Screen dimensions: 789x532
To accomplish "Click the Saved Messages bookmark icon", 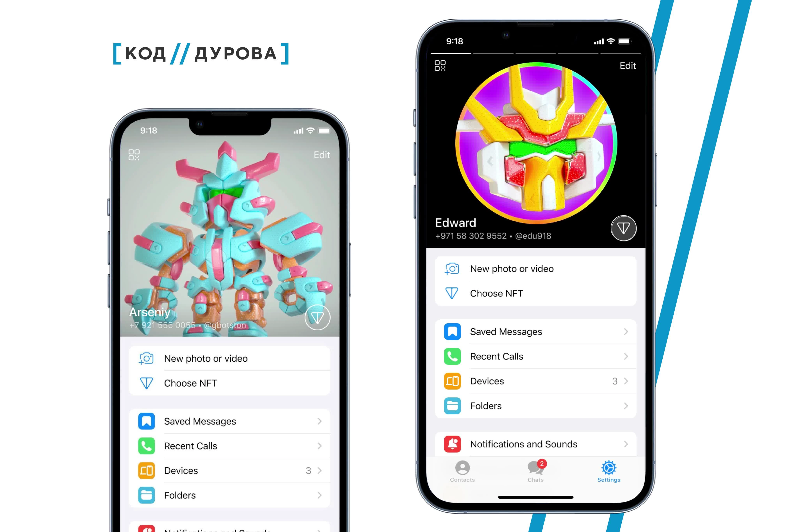I will [x=147, y=421].
